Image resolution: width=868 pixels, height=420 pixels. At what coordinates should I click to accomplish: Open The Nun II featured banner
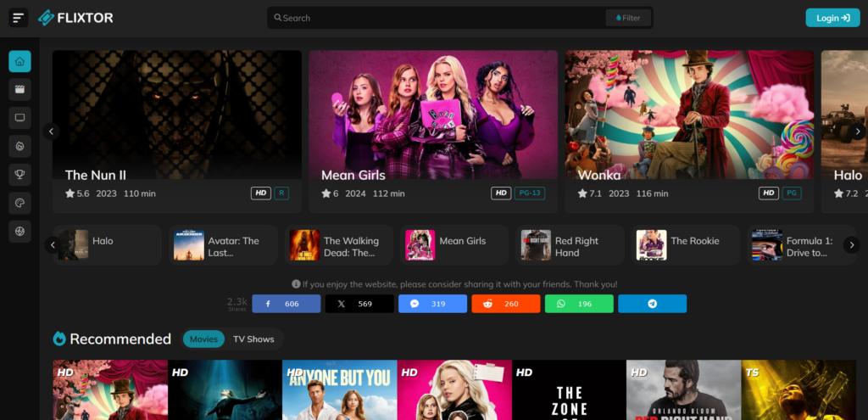177,132
